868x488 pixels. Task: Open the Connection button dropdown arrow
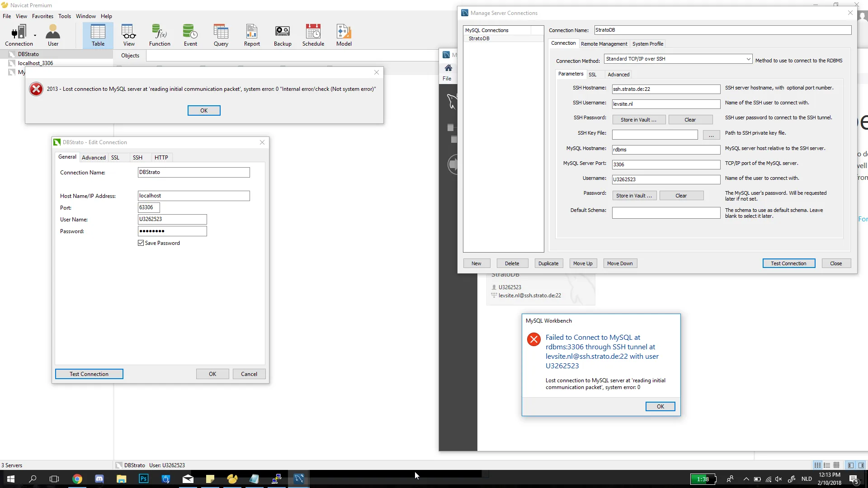(35, 35)
